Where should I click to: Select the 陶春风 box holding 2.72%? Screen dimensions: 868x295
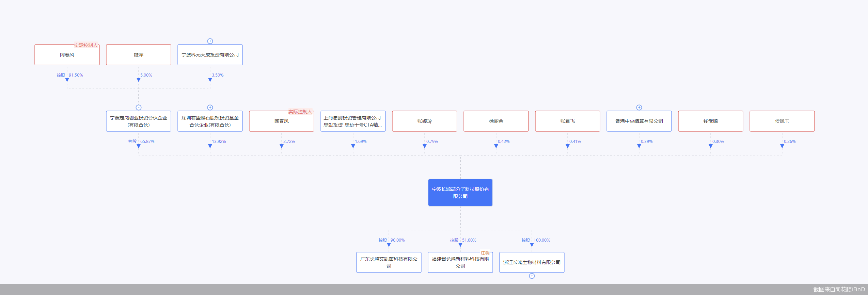point(282,121)
